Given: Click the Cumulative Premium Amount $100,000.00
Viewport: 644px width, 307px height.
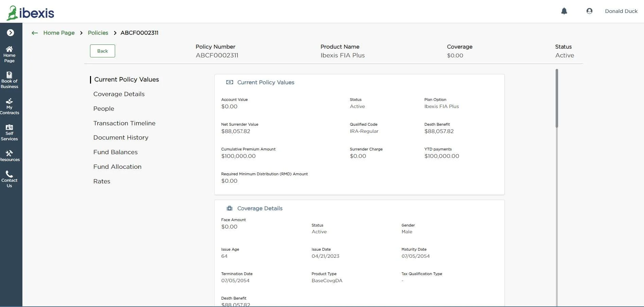Looking at the screenshot, I should coord(238,156).
